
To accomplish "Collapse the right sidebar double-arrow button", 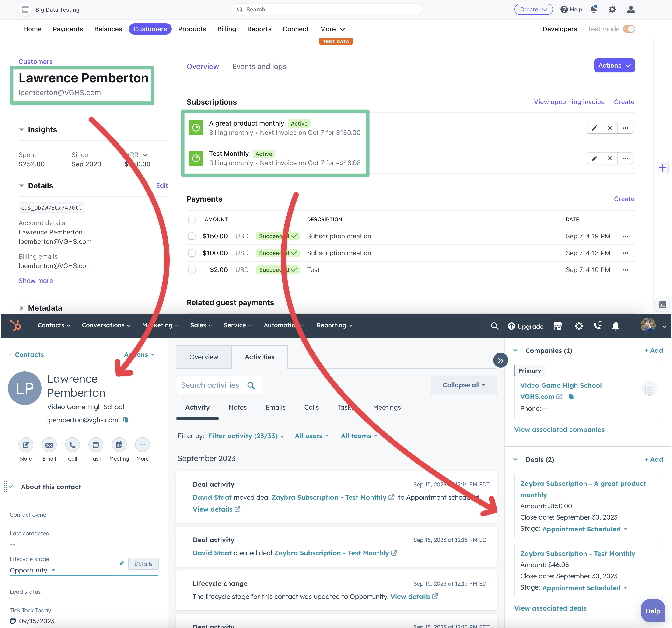I will pos(501,360).
